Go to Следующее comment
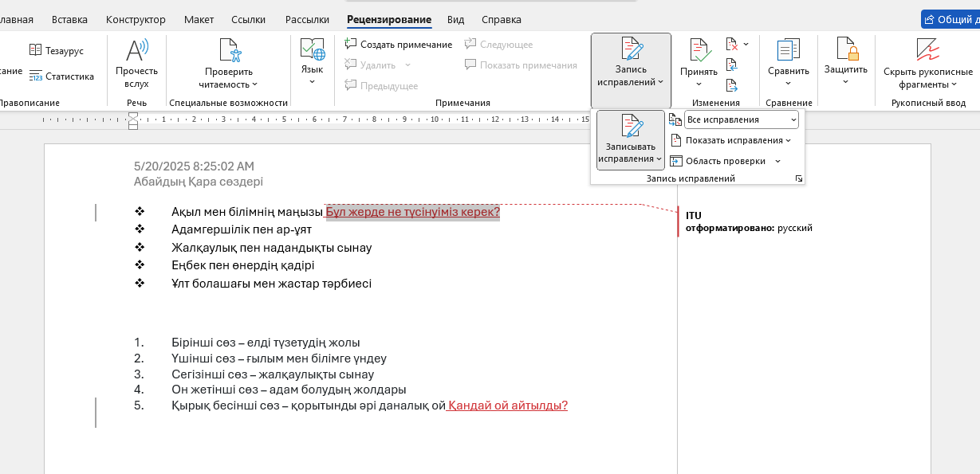Image resolution: width=980 pixels, height=474 pixels. click(498, 45)
